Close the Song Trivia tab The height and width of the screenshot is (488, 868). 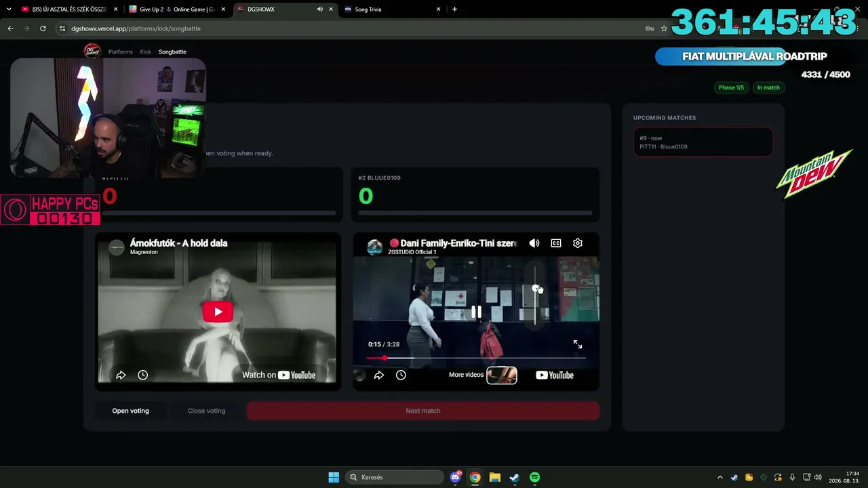438,9
